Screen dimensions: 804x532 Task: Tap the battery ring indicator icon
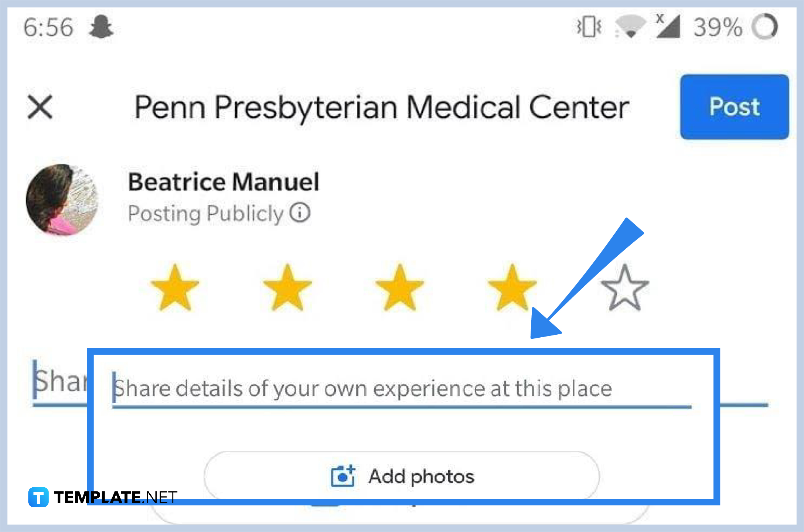[x=765, y=27]
